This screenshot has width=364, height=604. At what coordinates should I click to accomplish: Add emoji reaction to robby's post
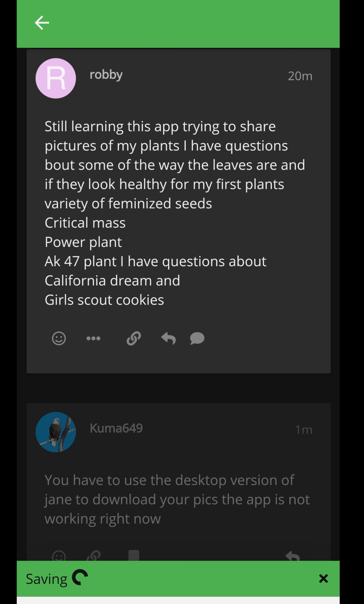click(x=59, y=338)
